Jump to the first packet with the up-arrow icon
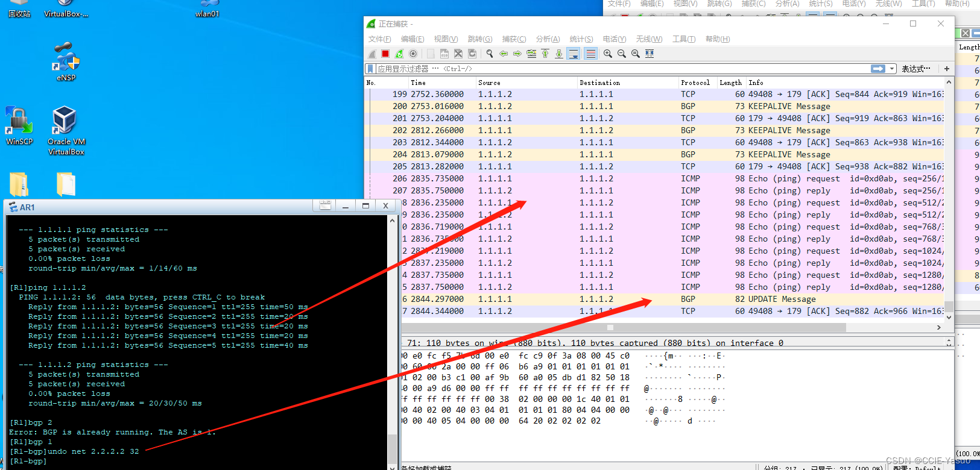The height and width of the screenshot is (470, 980). 545,54
